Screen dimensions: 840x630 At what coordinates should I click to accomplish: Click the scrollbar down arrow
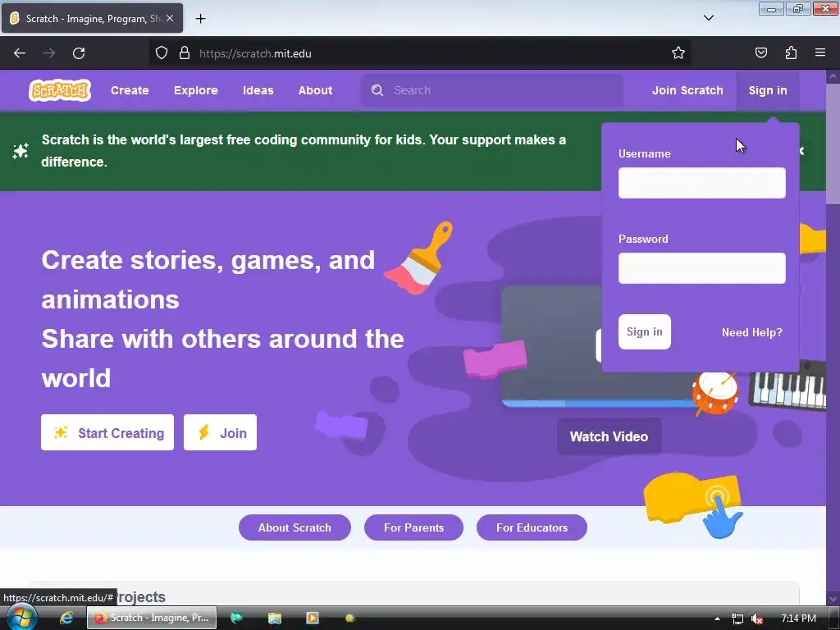[833, 598]
